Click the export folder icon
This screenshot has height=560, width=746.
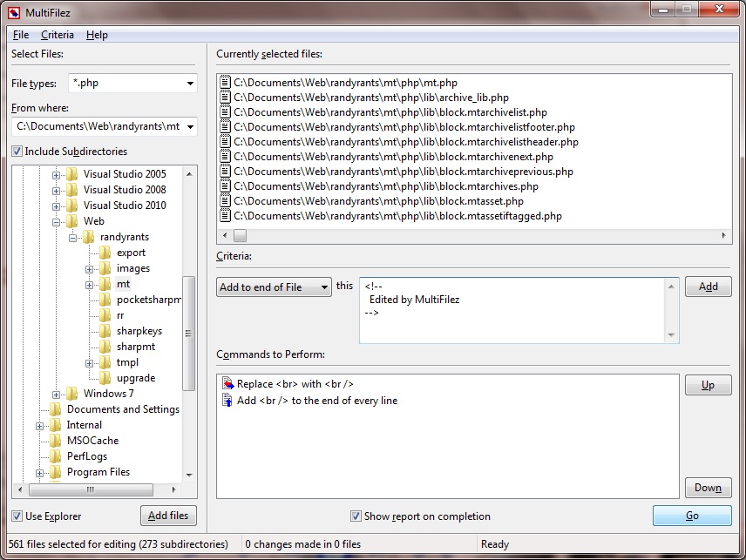105,253
